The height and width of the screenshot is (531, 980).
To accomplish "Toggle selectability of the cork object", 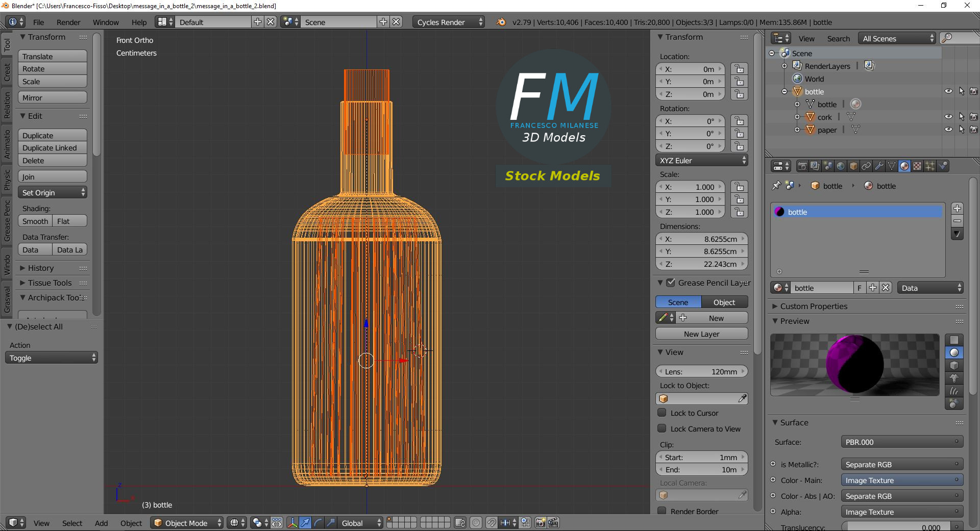I will coord(962,117).
